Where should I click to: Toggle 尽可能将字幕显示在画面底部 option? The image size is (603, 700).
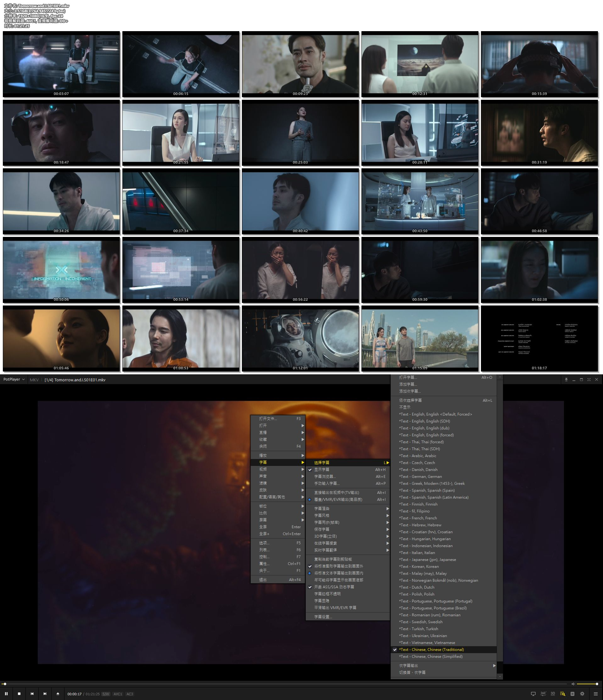pos(348,580)
